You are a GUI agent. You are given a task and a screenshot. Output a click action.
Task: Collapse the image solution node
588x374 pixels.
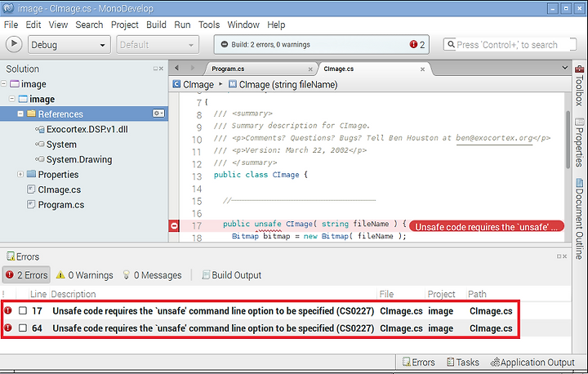tap(4, 83)
